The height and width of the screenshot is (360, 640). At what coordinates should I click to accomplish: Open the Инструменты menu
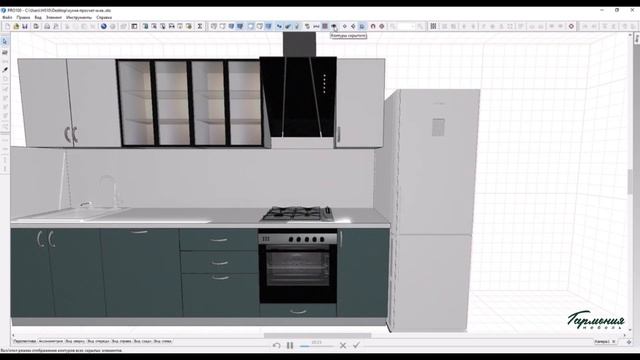[x=79, y=18]
